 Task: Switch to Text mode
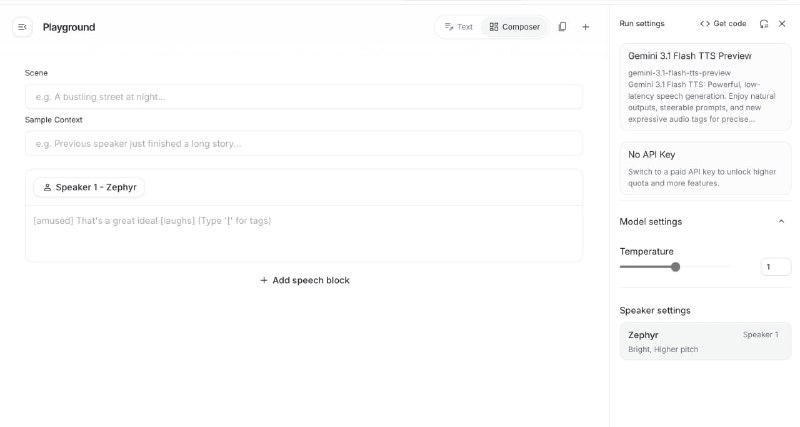(x=458, y=27)
